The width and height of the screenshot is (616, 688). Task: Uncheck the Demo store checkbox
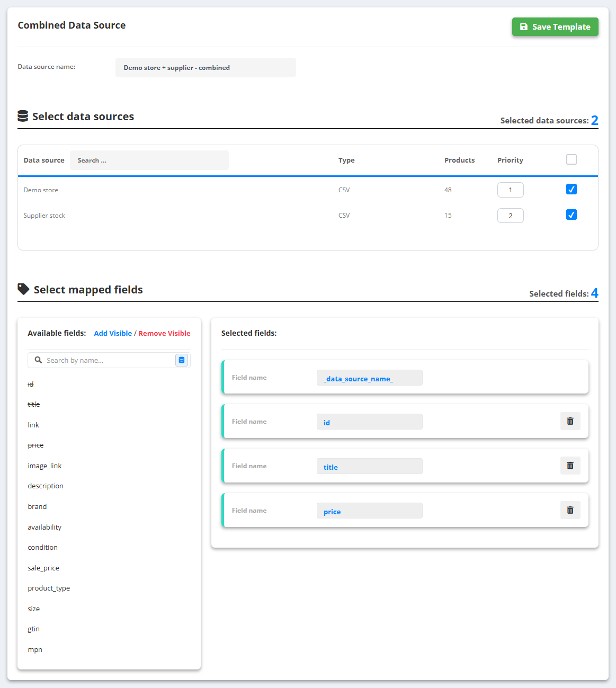pos(572,189)
